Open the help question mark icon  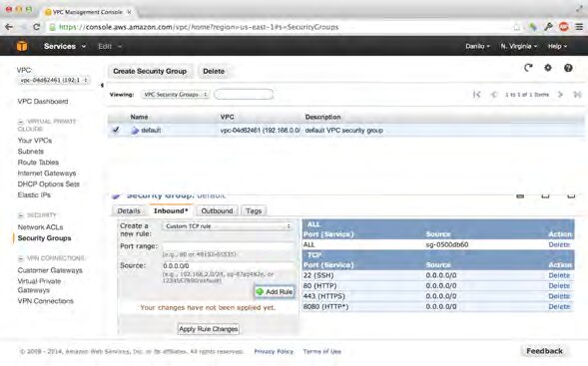(568, 68)
